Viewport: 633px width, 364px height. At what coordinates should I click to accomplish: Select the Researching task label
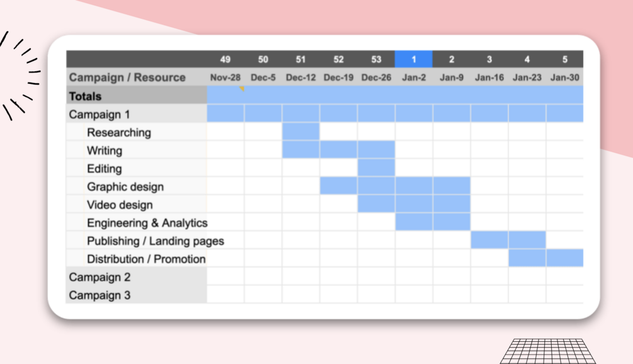click(119, 133)
